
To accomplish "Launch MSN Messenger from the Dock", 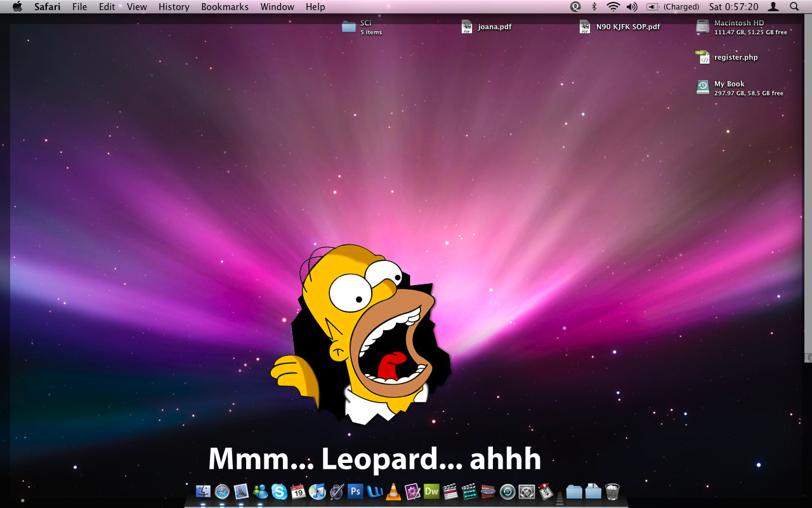I will pyautogui.click(x=260, y=491).
